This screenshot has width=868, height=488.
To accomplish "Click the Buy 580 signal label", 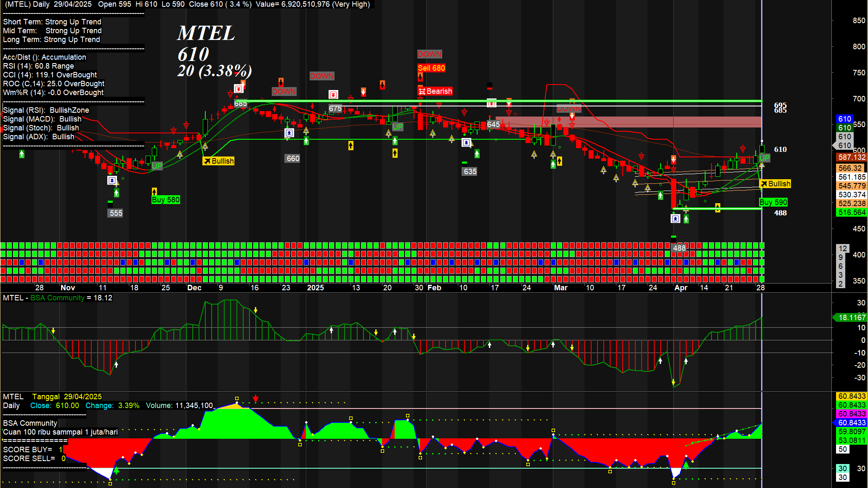I will 166,200.
